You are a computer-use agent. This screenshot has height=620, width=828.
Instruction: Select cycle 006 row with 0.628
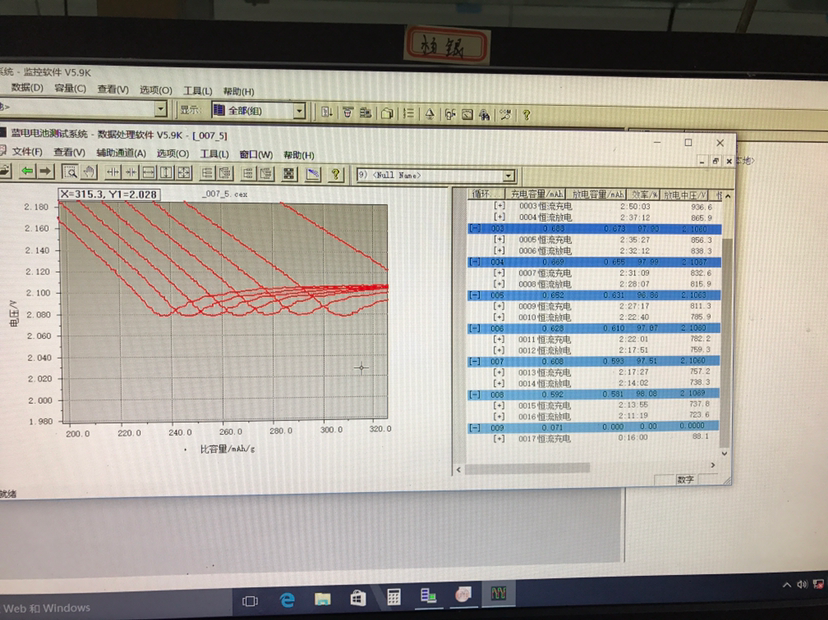pyautogui.click(x=594, y=328)
